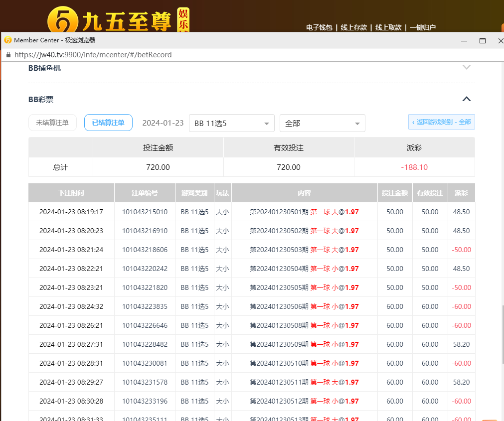Select the 已结算注单 tab
Image resolution: width=504 pixels, height=421 pixels.
coord(108,123)
